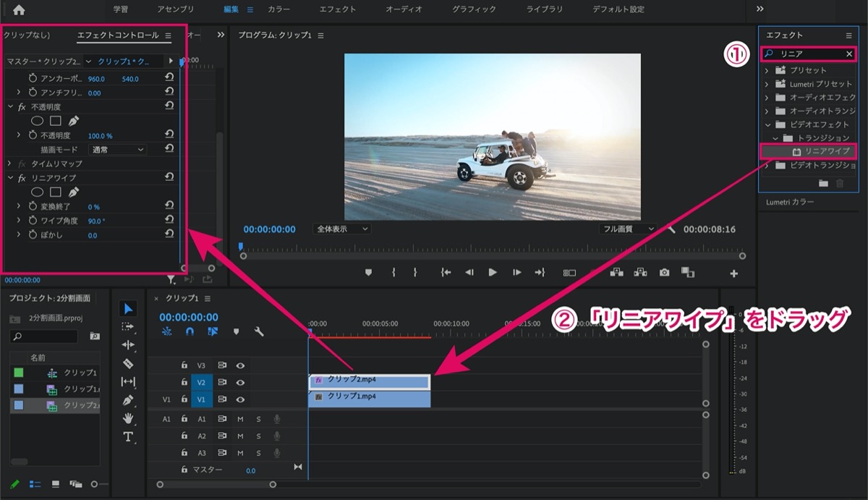Clear the Effects search with X
868x500 pixels.
[x=849, y=54]
